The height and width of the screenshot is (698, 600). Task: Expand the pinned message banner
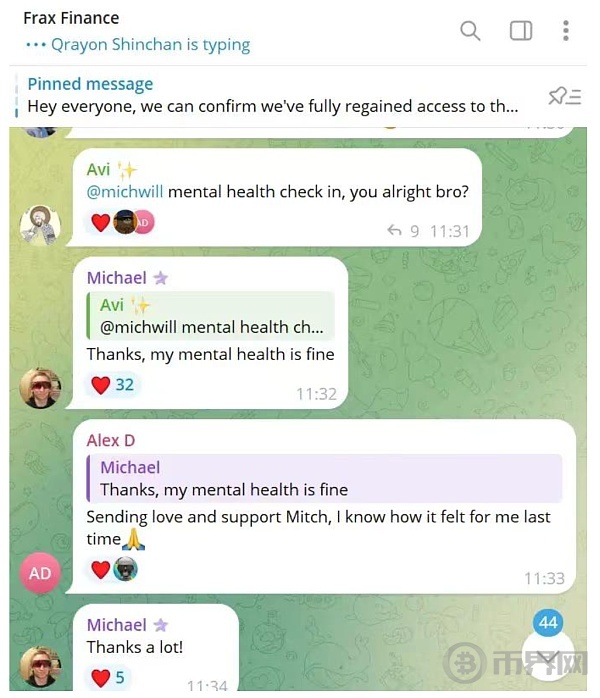tap(272, 96)
